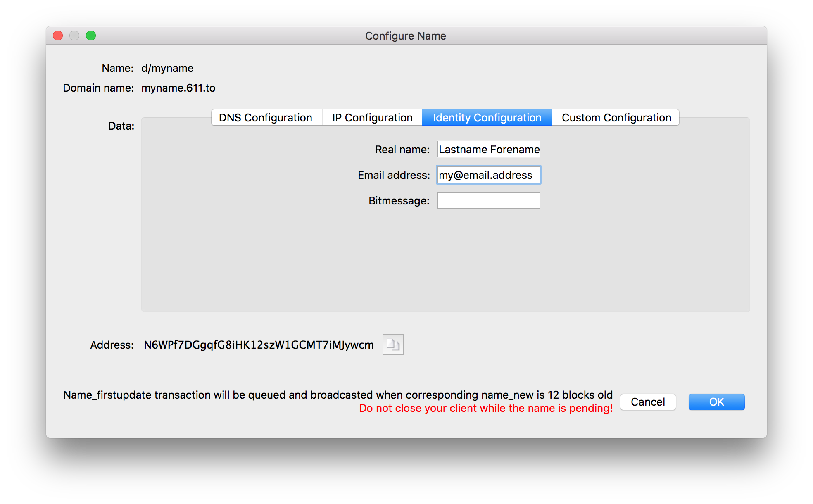Viewport: 813px width, 504px height.
Task: Go to the Custom Configuration tab
Action: coord(616,118)
